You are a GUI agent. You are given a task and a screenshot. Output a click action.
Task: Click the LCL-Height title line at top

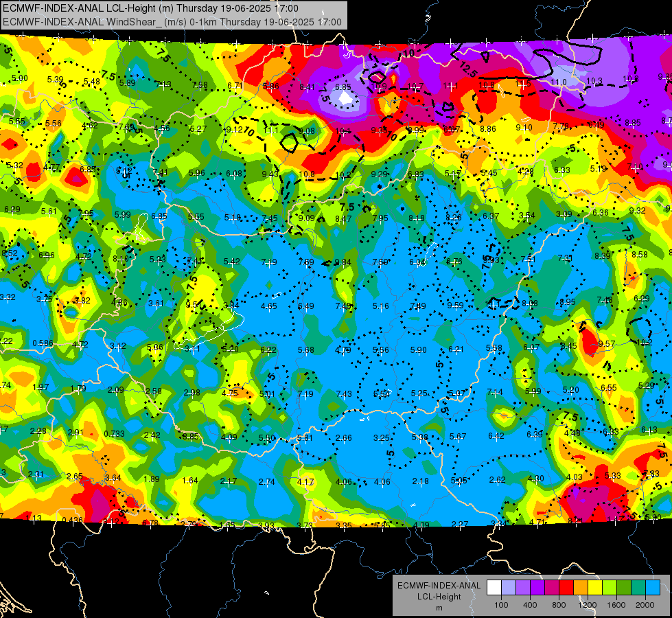coord(150,8)
